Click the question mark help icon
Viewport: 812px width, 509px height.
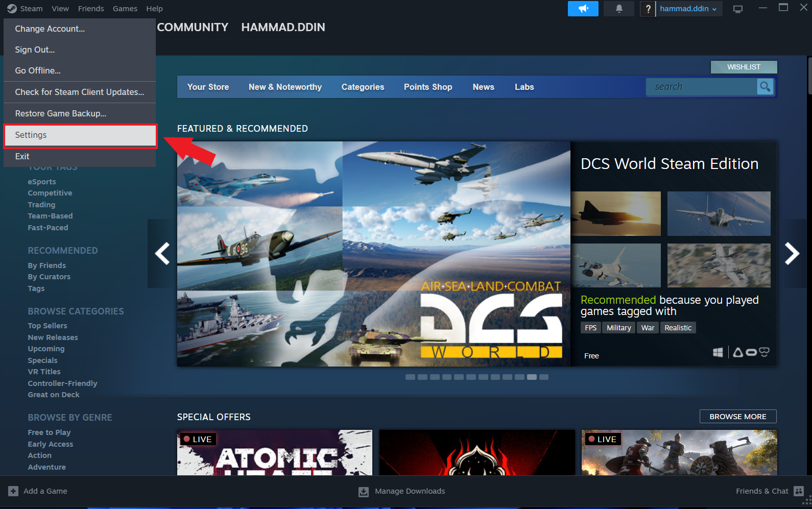coord(648,9)
